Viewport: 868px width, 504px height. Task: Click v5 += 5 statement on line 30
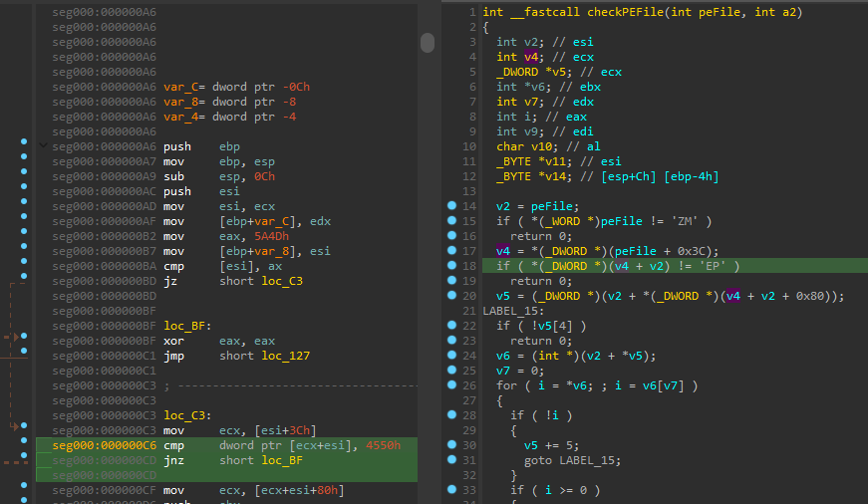click(551, 445)
